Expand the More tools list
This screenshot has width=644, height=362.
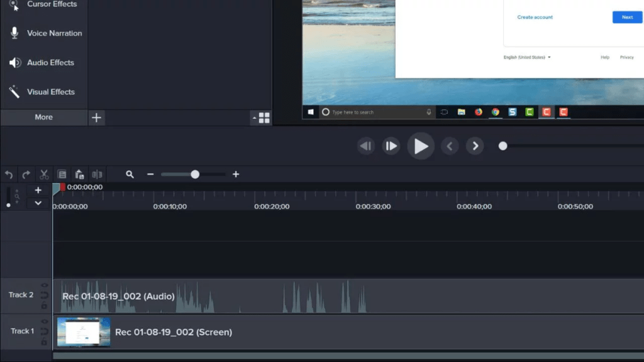click(x=43, y=118)
